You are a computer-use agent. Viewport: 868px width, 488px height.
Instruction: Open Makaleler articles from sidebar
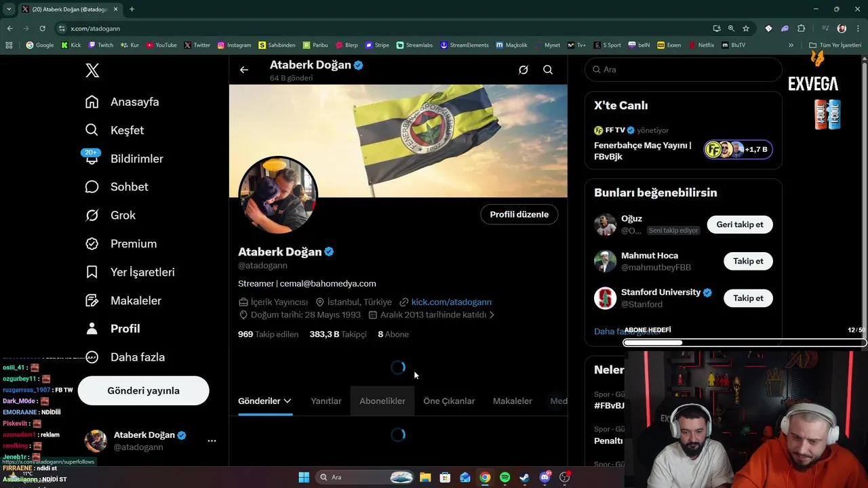[x=123, y=300]
